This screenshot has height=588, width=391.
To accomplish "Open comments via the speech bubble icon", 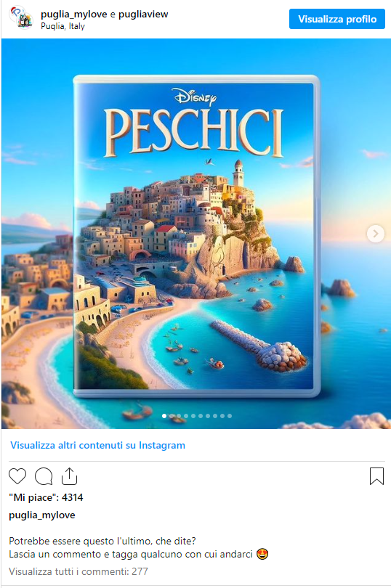I will pos(44,476).
